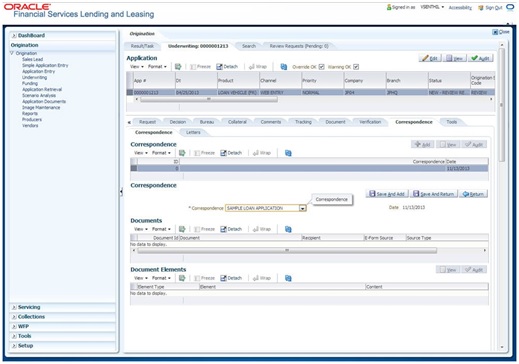Screen dimensions: 519x364
Task: Click the Save And Return button
Action: coord(433,194)
